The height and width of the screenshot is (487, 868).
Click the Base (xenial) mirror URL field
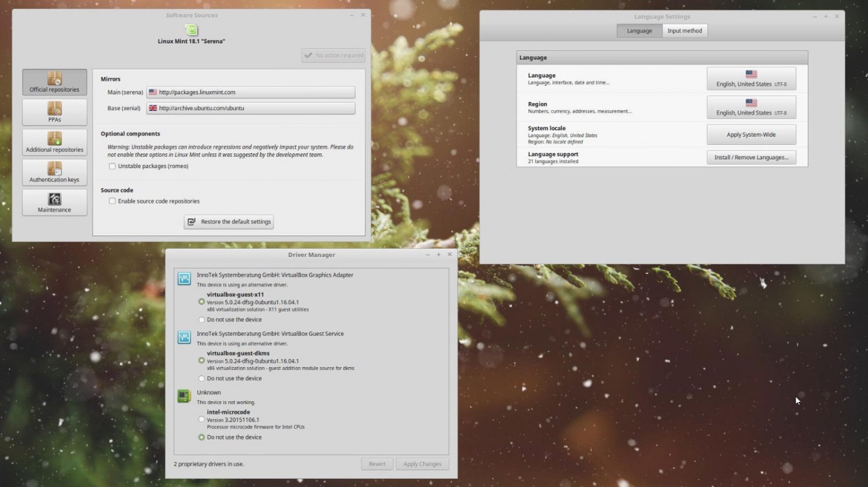pos(251,108)
